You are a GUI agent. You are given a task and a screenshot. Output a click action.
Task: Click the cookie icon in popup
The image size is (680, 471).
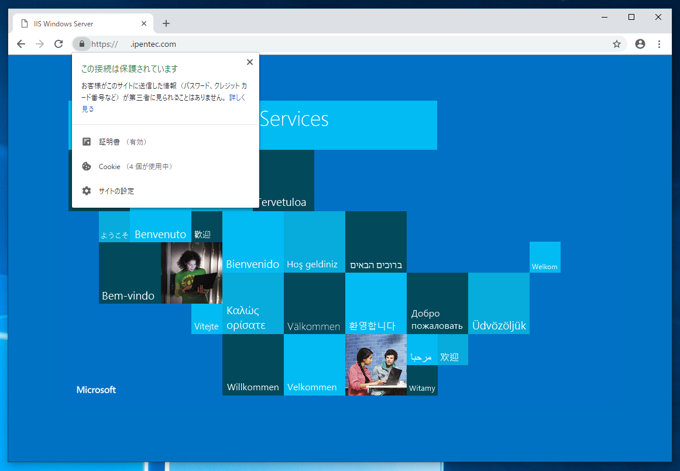point(87,166)
